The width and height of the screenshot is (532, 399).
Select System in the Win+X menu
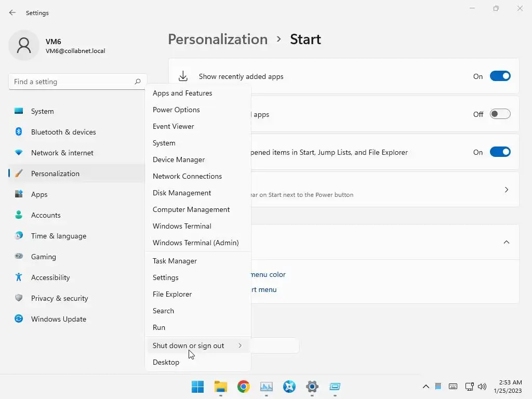[x=198, y=143]
